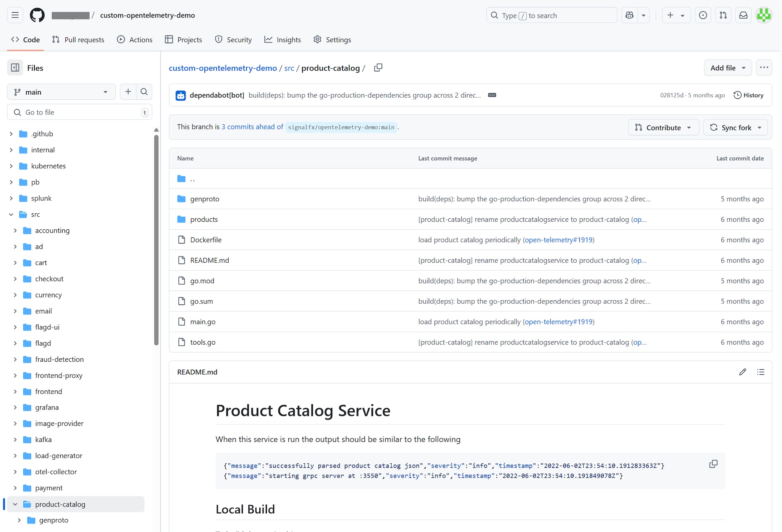Expand the checkout folder chevron

[x=15, y=279]
